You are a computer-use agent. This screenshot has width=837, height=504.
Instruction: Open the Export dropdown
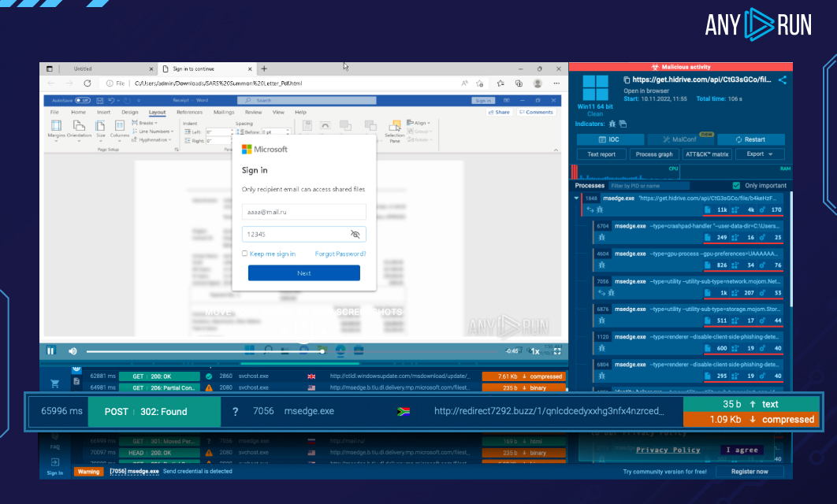[x=760, y=154]
